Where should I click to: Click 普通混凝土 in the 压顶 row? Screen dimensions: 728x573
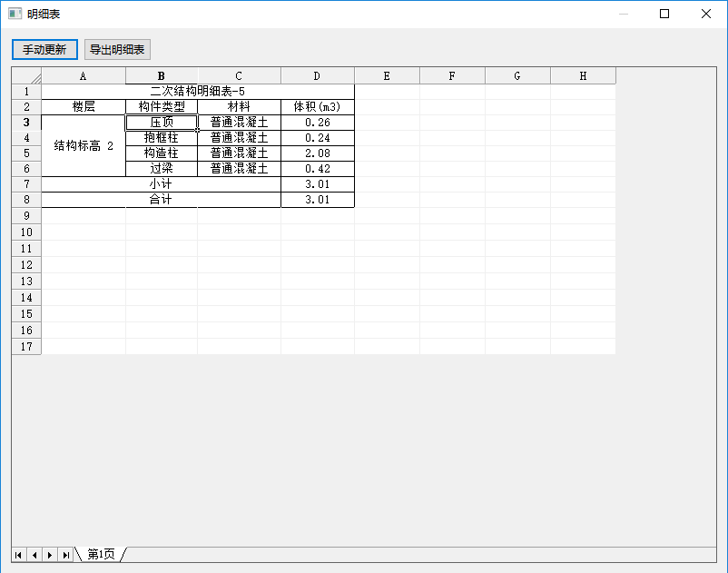coord(239,122)
